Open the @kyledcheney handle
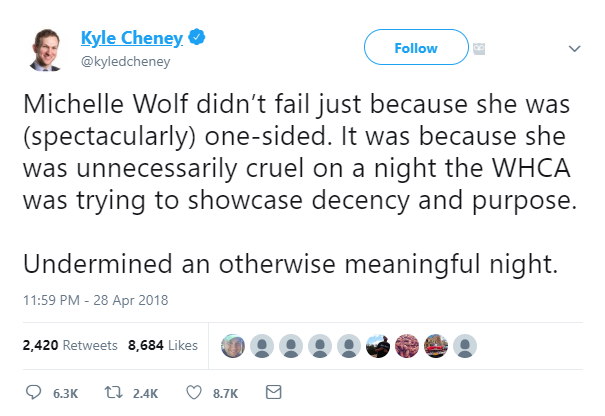The height and width of the screenshot is (416, 605). pos(125,61)
